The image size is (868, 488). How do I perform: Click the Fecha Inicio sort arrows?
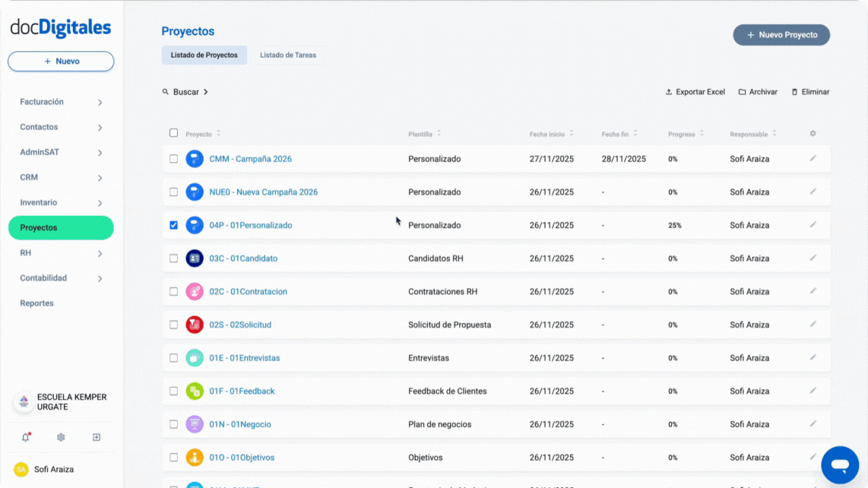point(570,133)
